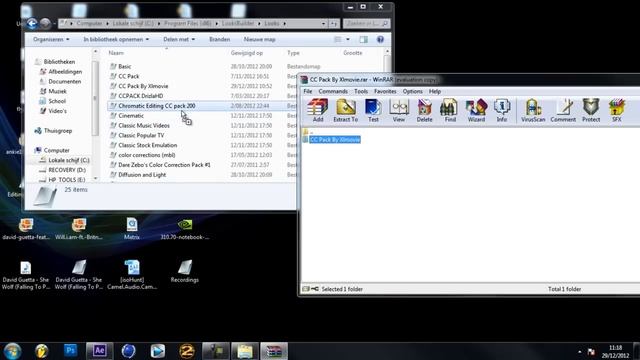This screenshot has height=360, width=640.
Task: Select the Will.i.am-ft.-Britn desktop icon
Action: [79, 229]
